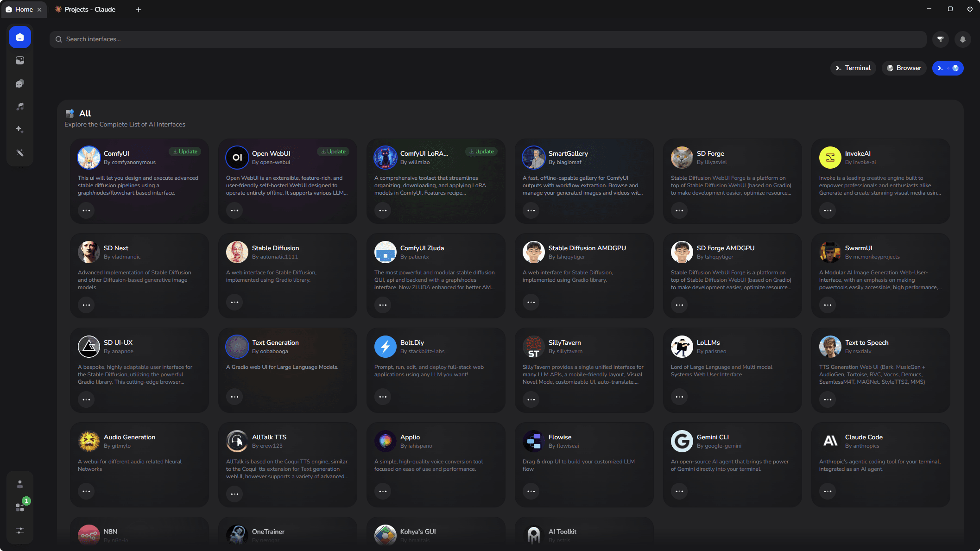Screen dimensions: 980x551
Task: Update ComfyUI via Update badge
Action: (185, 152)
